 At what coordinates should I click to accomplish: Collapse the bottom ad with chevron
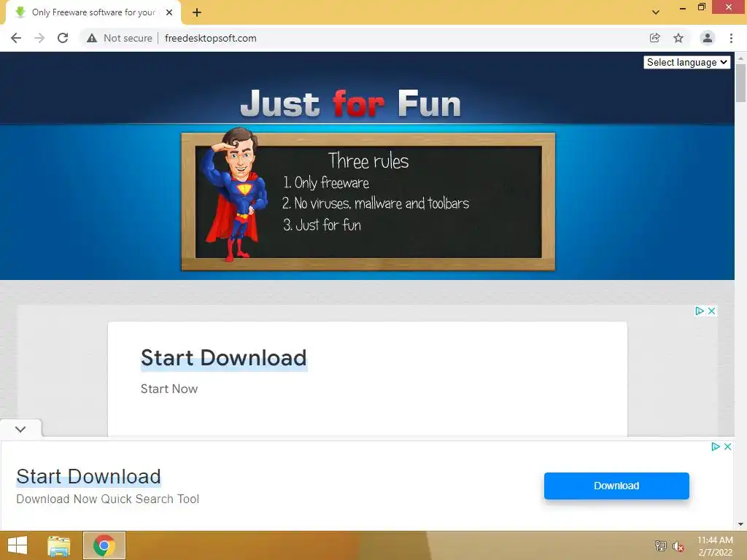(x=20, y=429)
